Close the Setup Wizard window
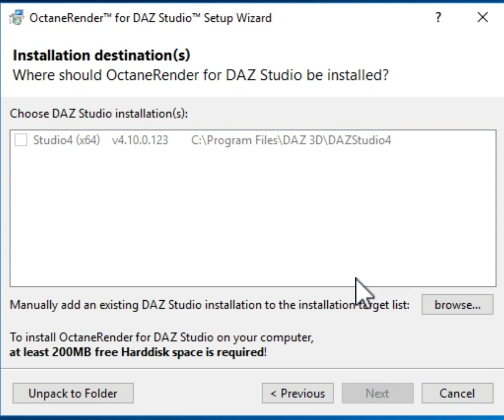The height and width of the screenshot is (420, 504). [x=482, y=17]
